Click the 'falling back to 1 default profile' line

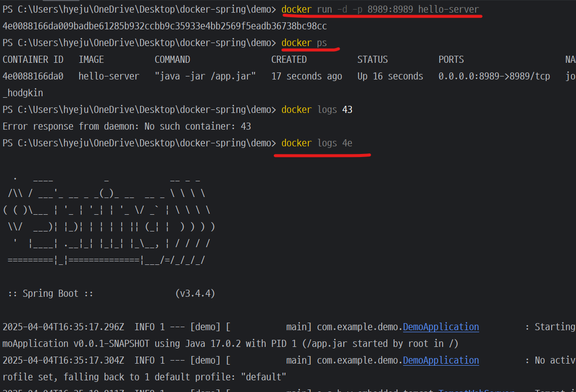[x=145, y=377]
